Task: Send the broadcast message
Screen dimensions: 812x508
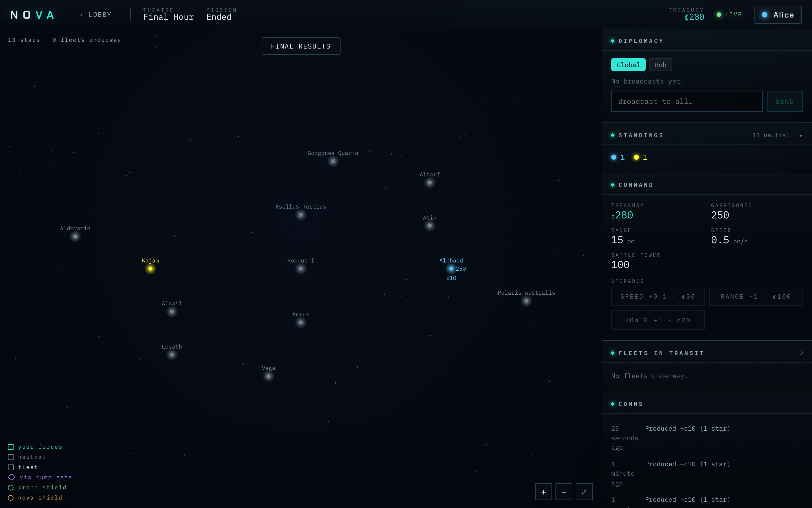Action: [785, 102]
